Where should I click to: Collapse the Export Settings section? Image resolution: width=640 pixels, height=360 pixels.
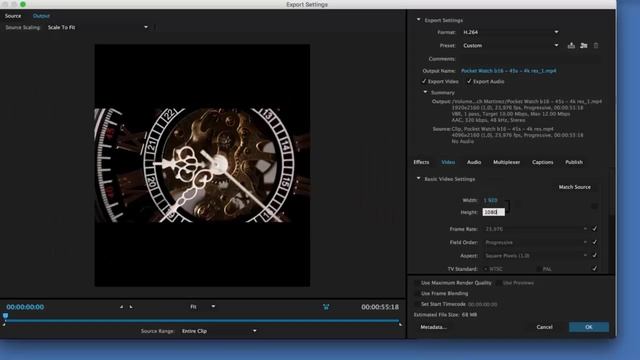click(418, 20)
